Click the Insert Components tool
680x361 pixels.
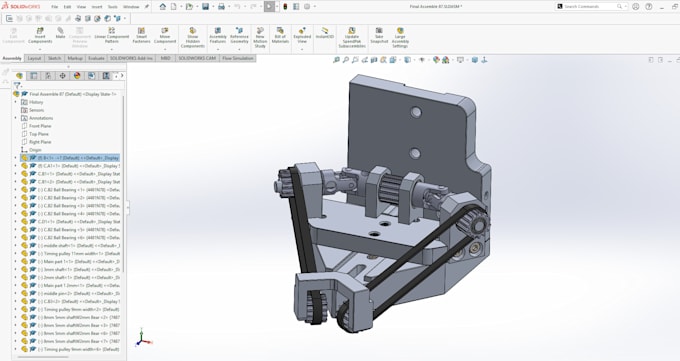coord(40,36)
